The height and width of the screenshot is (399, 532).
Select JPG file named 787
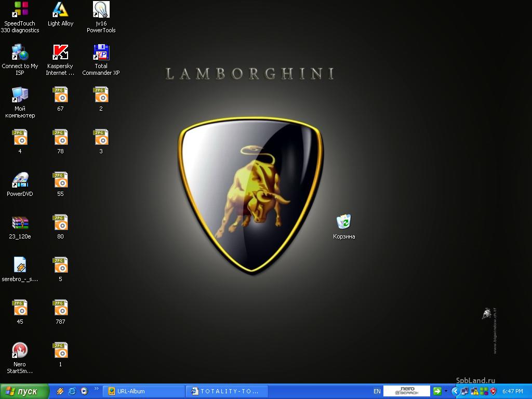(60, 312)
